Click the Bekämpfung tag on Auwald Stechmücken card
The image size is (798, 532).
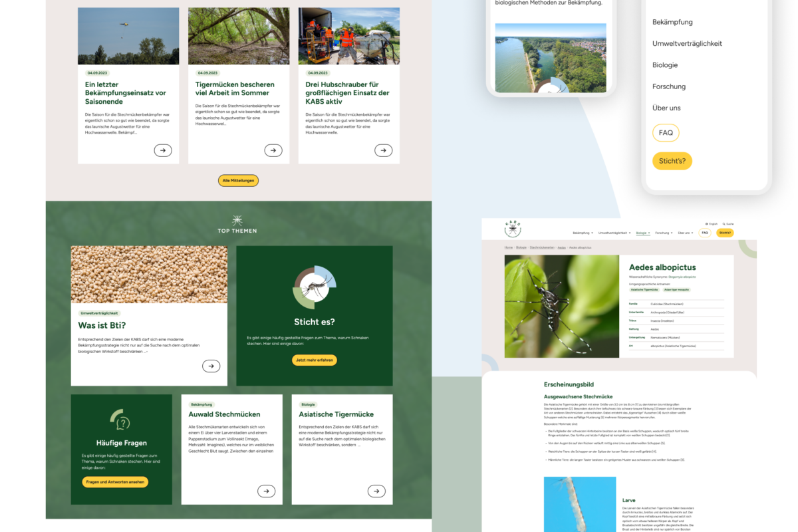tap(201, 404)
